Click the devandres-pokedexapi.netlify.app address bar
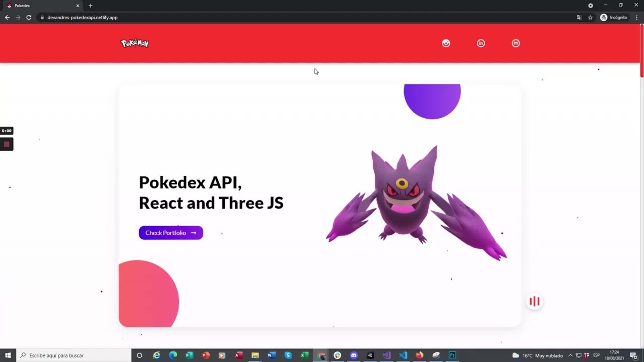Image resolution: width=644 pixels, height=362 pixels. [82, 17]
